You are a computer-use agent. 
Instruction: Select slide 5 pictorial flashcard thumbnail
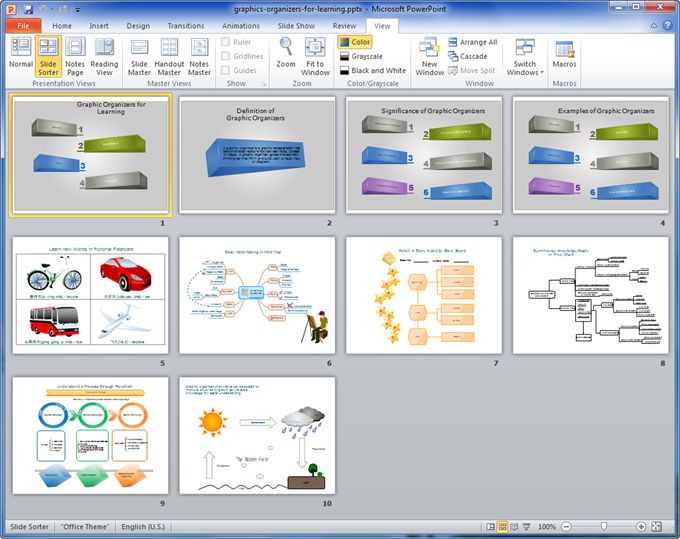[x=91, y=295]
